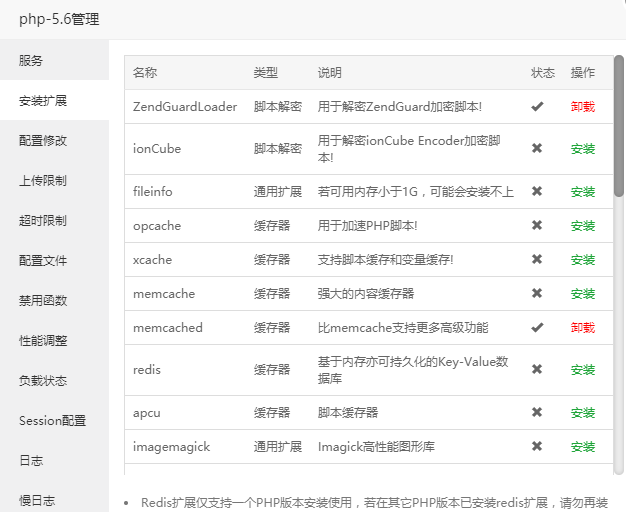Click the X status icon for imagemagick
This screenshot has height=512, width=626.
(537, 447)
